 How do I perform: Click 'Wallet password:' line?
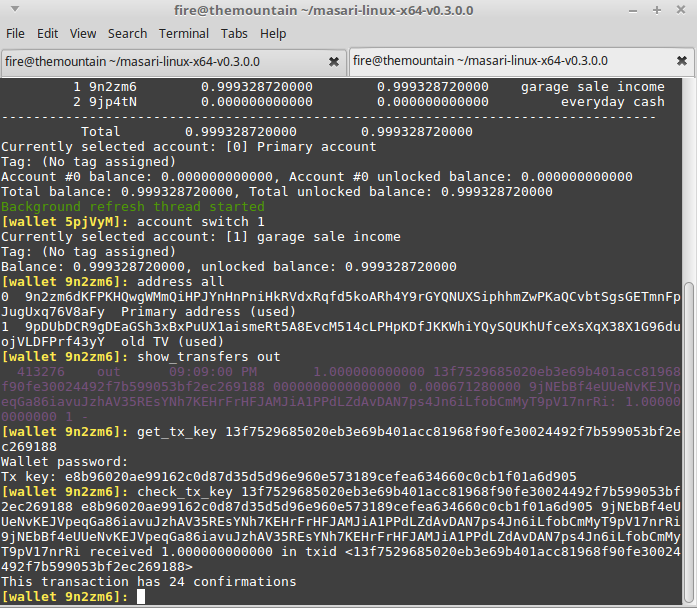pyautogui.click(x=64, y=462)
